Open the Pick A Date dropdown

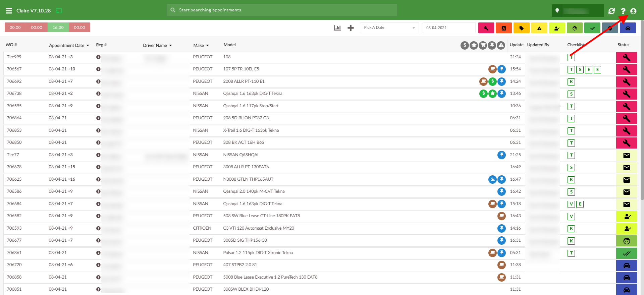coord(389,28)
